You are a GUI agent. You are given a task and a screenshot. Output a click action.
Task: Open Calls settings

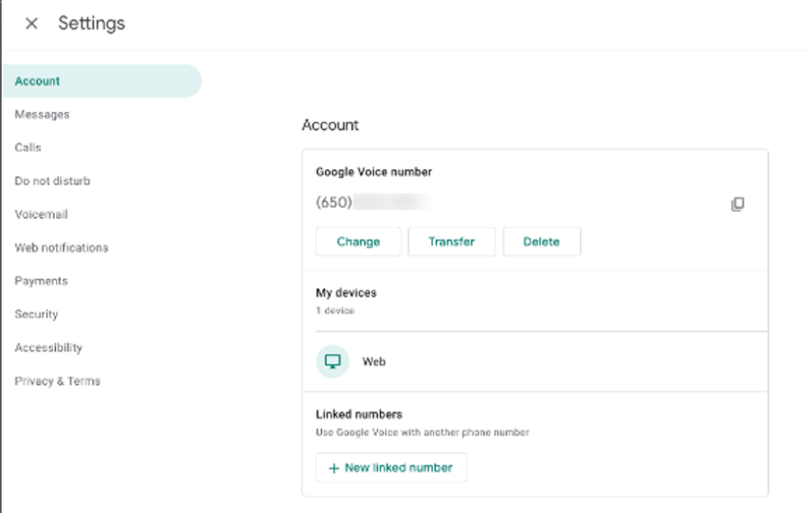click(28, 148)
